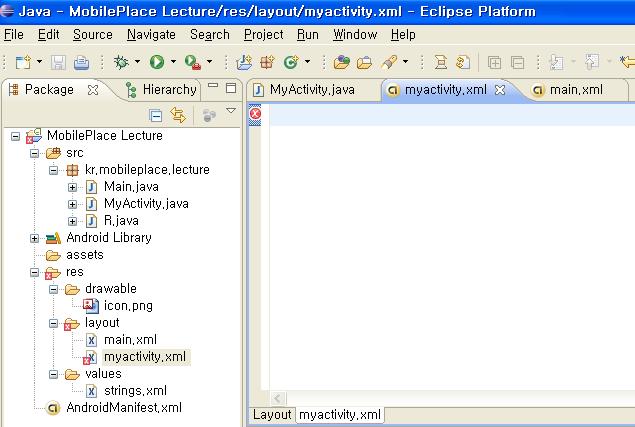This screenshot has height=427, width=635.
Task: Open the Source menu
Action: 93,35
